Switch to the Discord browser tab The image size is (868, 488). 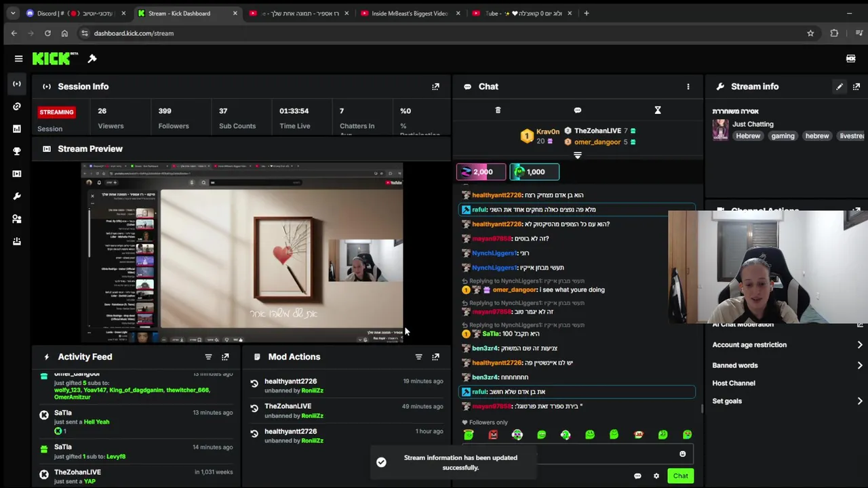[77, 13]
